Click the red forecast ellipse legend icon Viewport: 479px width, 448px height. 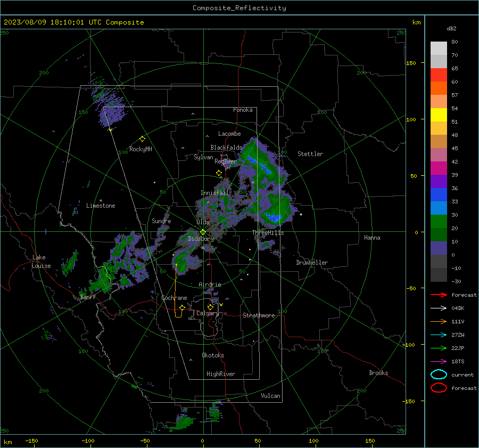(439, 388)
